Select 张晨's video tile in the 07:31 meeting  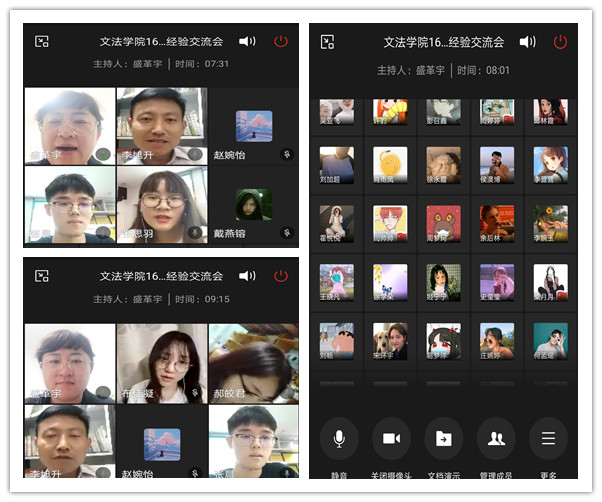70,205
